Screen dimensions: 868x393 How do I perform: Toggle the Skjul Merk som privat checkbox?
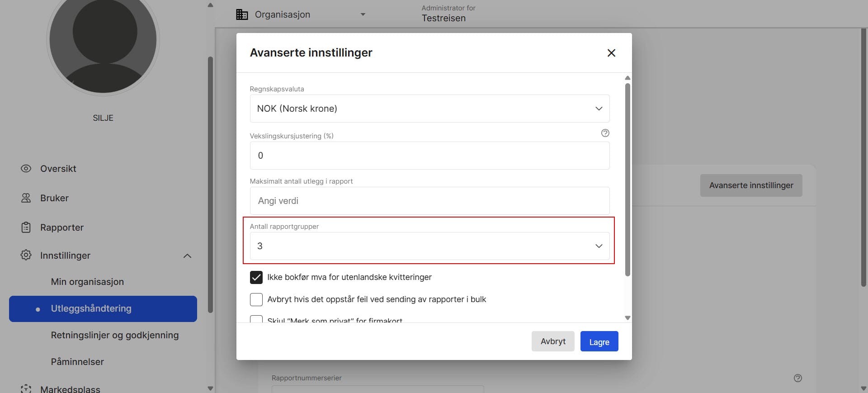click(256, 319)
